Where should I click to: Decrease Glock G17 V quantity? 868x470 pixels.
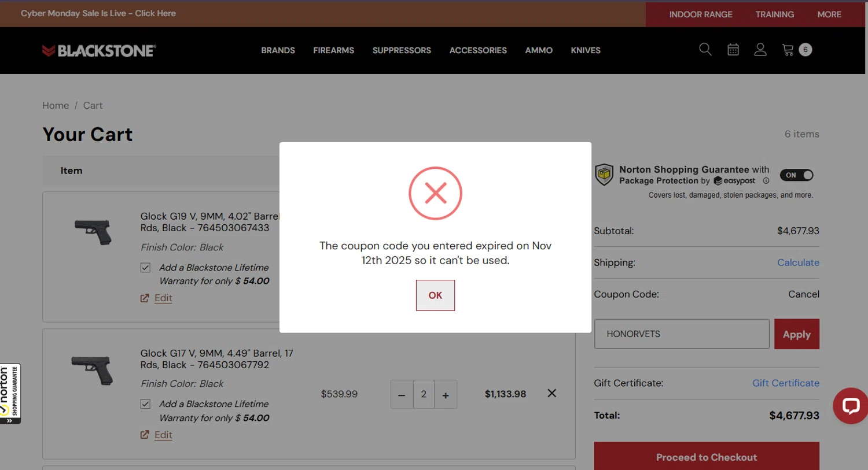click(x=402, y=395)
